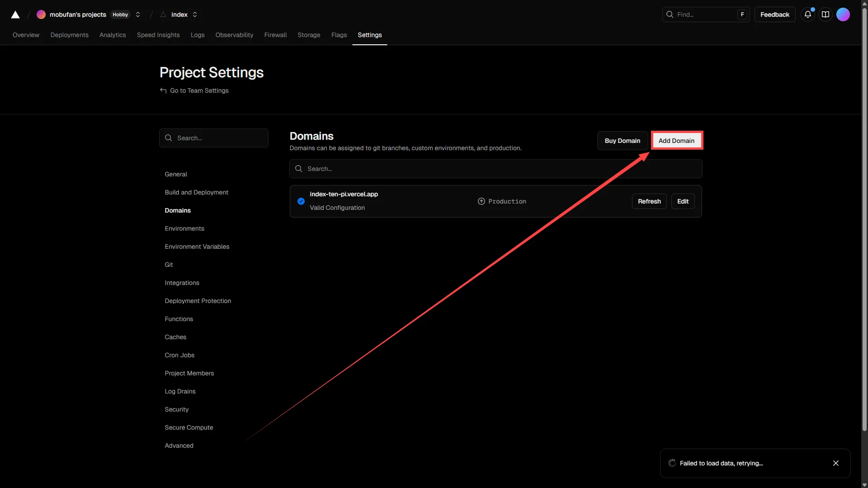Image resolution: width=868 pixels, height=488 pixels.
Task: Open the Observability tab
Action: tap(234, 35)
